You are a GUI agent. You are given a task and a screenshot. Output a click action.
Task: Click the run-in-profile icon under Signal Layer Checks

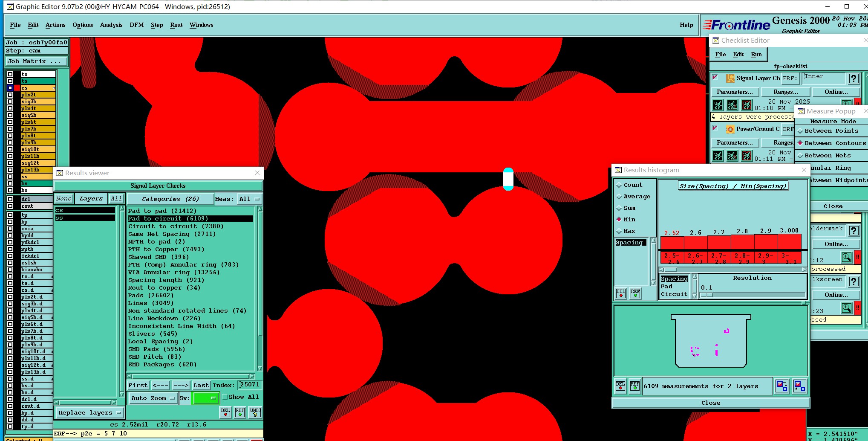(747, 105)
